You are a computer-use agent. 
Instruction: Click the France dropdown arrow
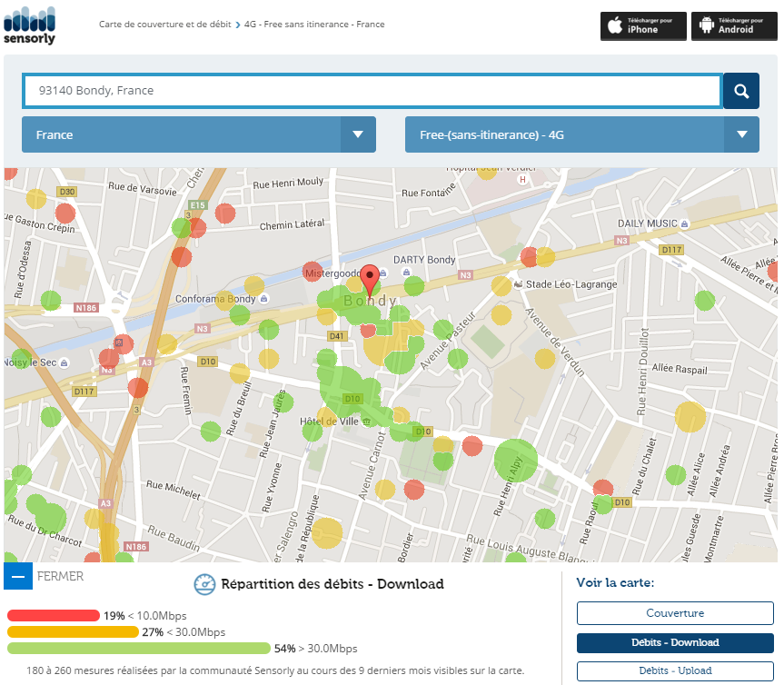pos(358,134)
